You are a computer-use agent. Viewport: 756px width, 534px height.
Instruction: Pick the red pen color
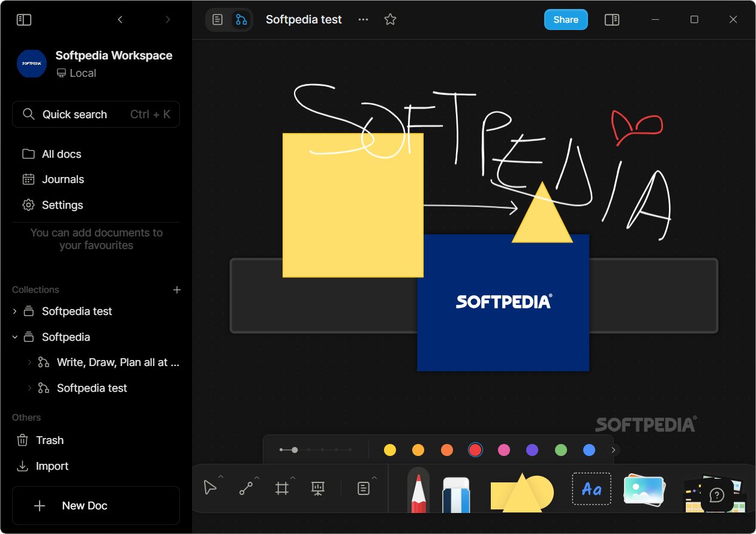coord(475,450)
